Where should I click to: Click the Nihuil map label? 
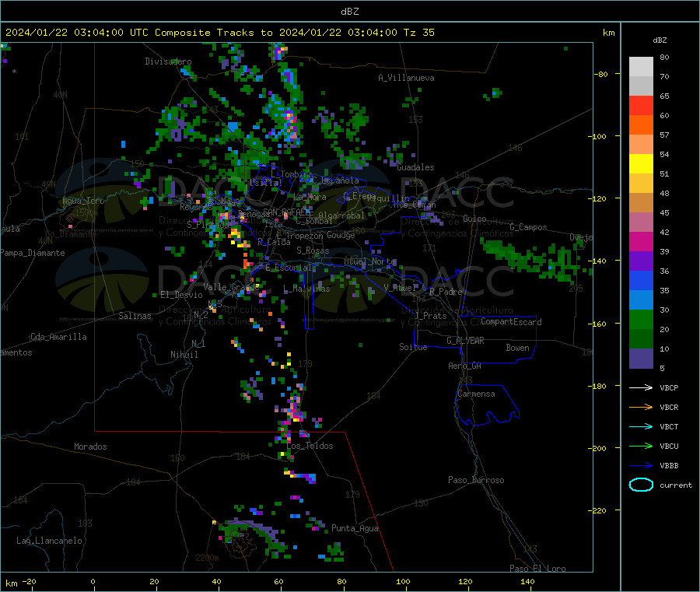(x=184, y=355)
